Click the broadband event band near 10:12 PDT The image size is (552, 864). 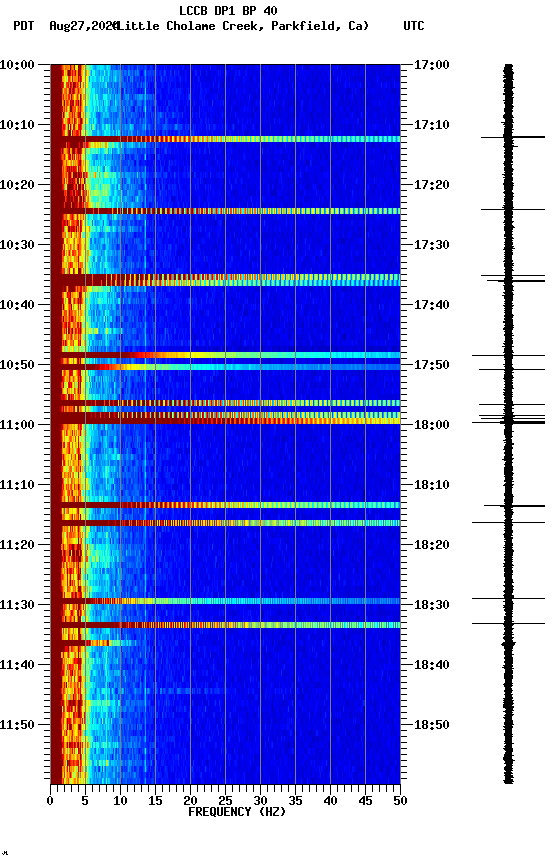click(225, 139)
